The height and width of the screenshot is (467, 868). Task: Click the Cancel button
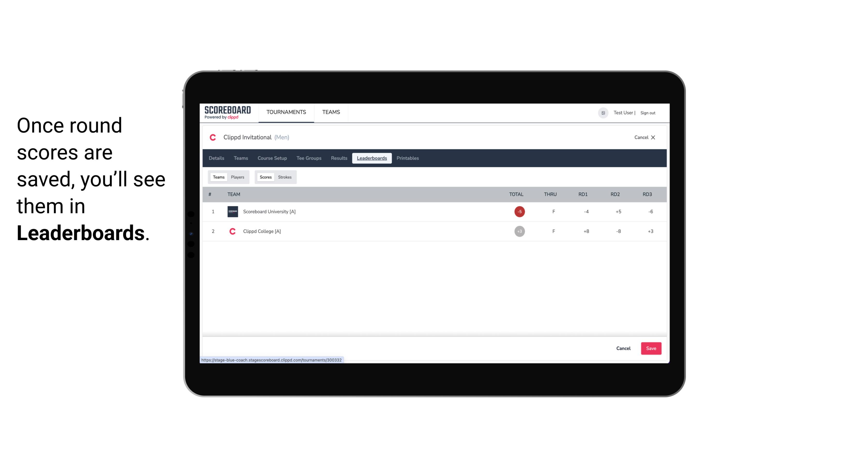(x=623, y=348)
